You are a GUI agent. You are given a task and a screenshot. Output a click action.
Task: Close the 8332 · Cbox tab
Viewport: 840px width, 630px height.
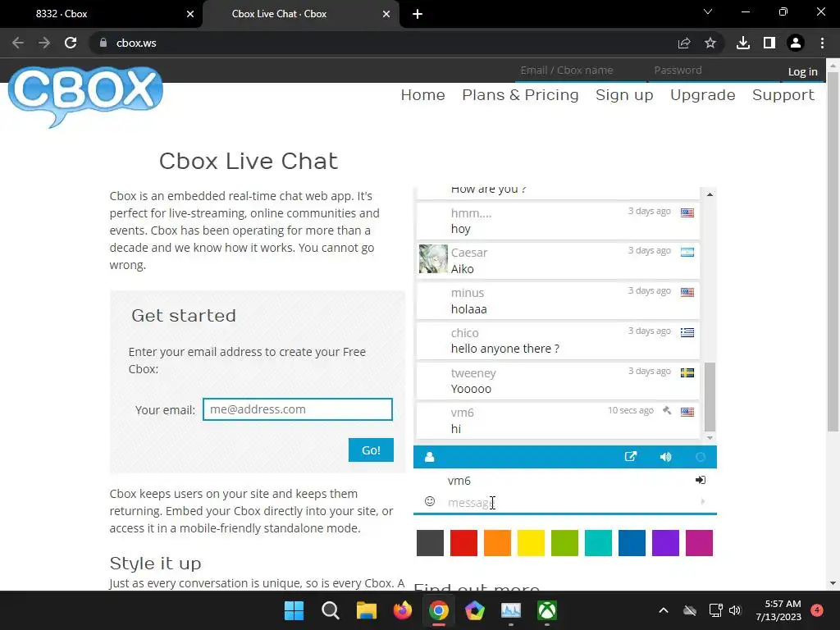(x=190, y=14)
